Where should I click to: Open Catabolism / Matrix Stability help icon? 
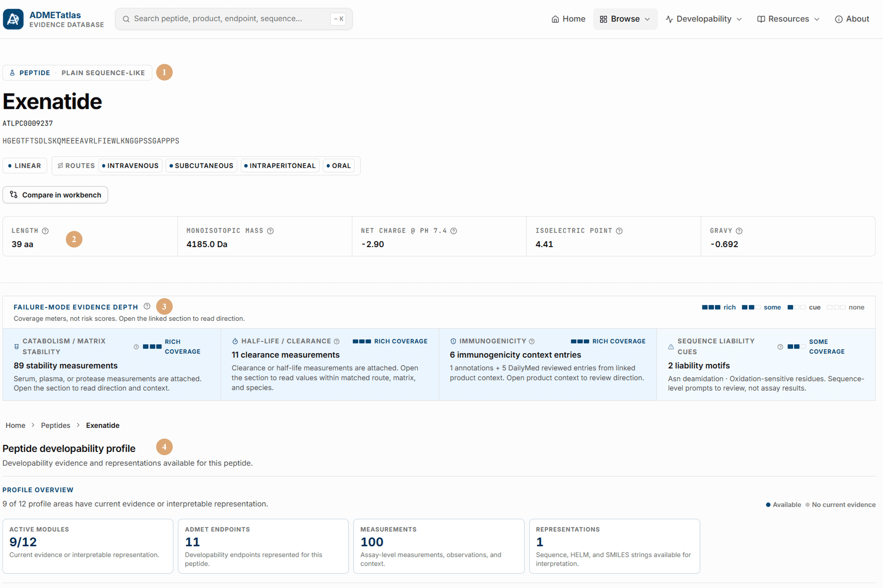tap(136, 347)
